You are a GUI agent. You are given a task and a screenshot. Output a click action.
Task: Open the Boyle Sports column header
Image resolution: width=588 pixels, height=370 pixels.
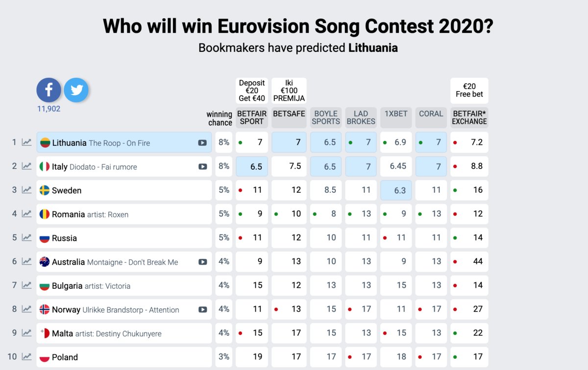click(x=326, y=117)
